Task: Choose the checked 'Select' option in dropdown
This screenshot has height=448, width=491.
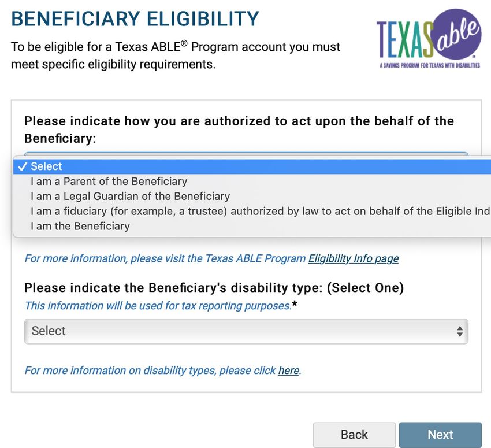Action: tap(252, 166)
